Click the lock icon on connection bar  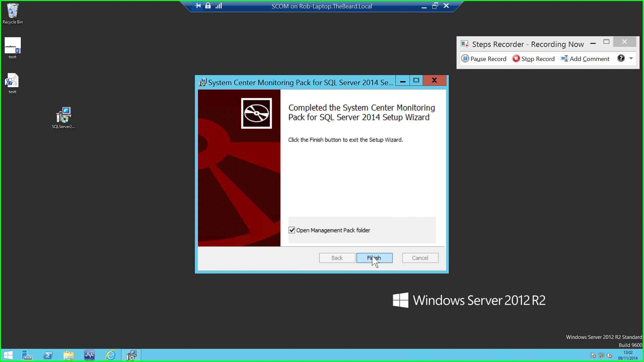pyautogui.click(x=208, y=6)
